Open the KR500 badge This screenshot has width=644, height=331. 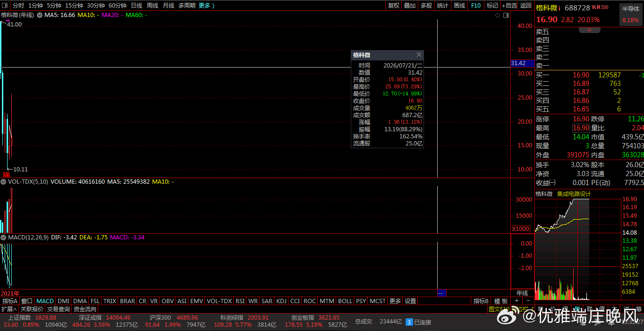[600, 7]
